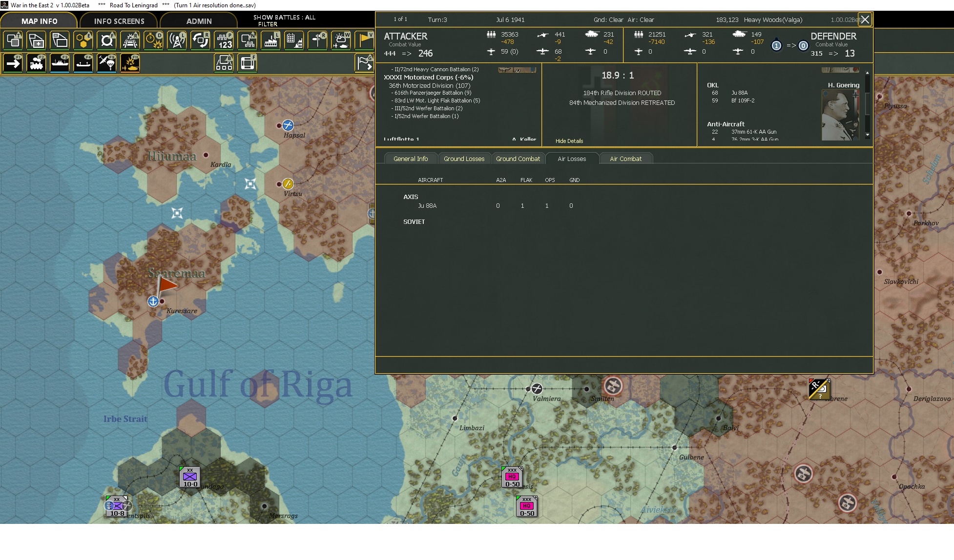Select 36th Motorized Division entry

(x=429, y=85)
